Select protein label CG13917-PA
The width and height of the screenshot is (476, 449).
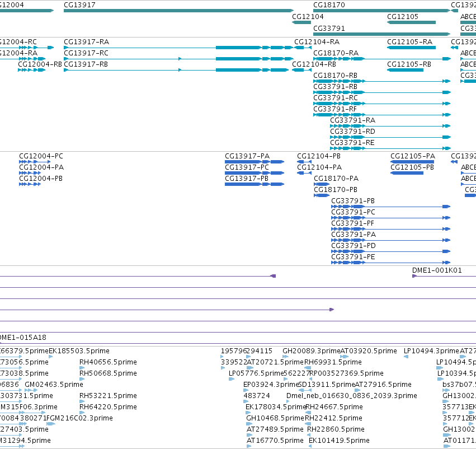(247, 156)
